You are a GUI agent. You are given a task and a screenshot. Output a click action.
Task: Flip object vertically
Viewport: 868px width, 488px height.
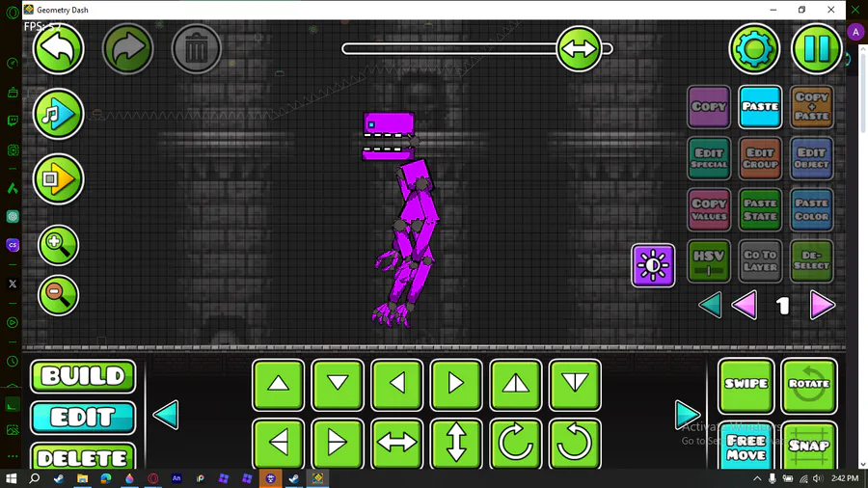(456, 444)
